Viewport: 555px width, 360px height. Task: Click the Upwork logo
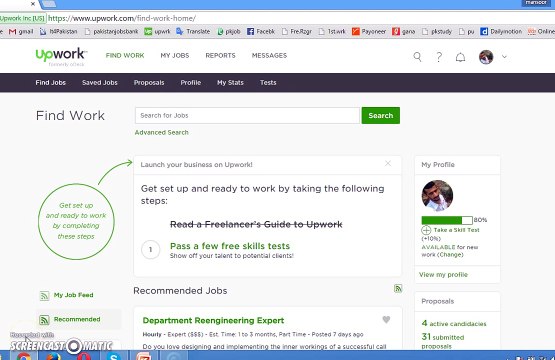pyautogui.click(x=61, y=56)
